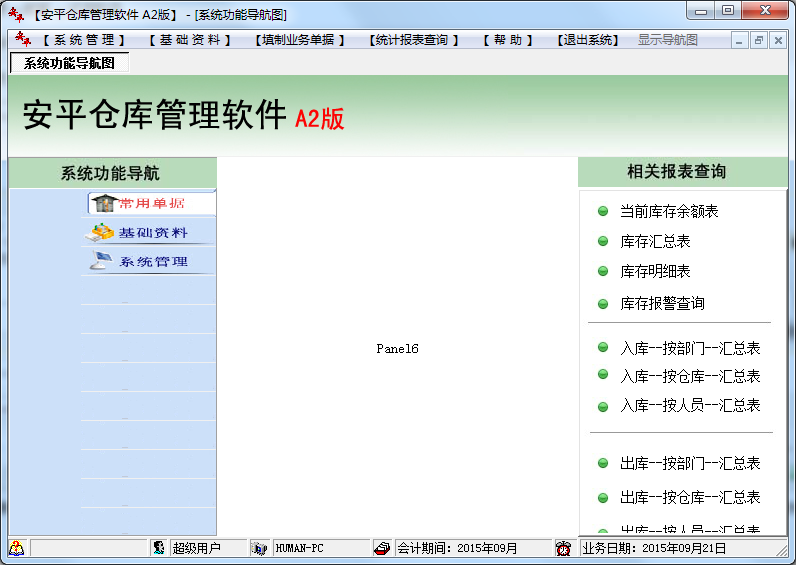Click the 基础资料 icon in sidebar
The width and height of the screenshot is (796, 565).
click(x=102, y=233)
